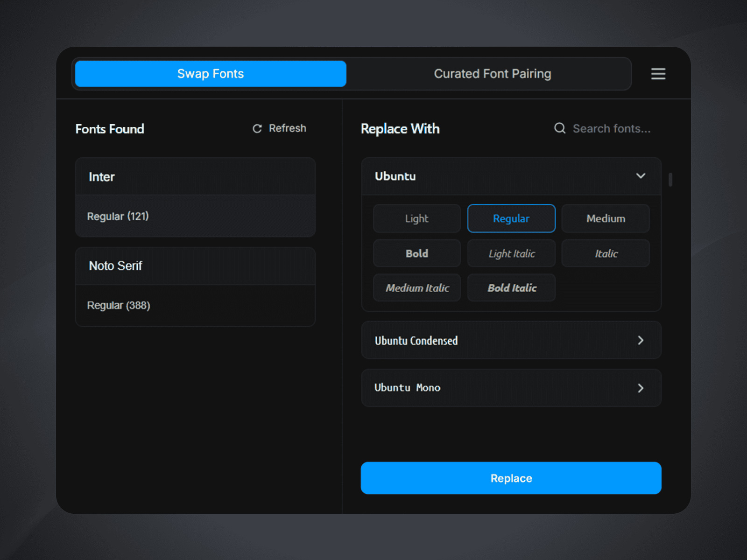Switch to the Swap Fonts tab
Image resolution: width=747 pixels, height=560 pixels.
click(210, 73)
